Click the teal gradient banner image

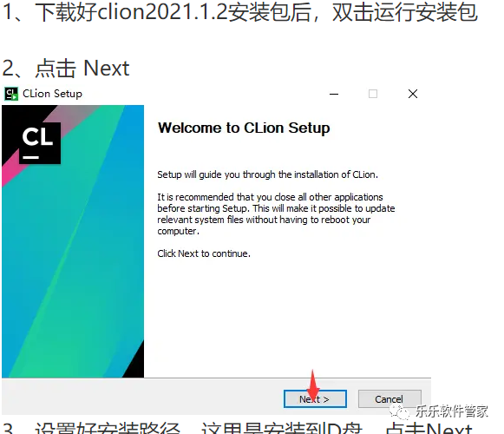pos(73,241)
